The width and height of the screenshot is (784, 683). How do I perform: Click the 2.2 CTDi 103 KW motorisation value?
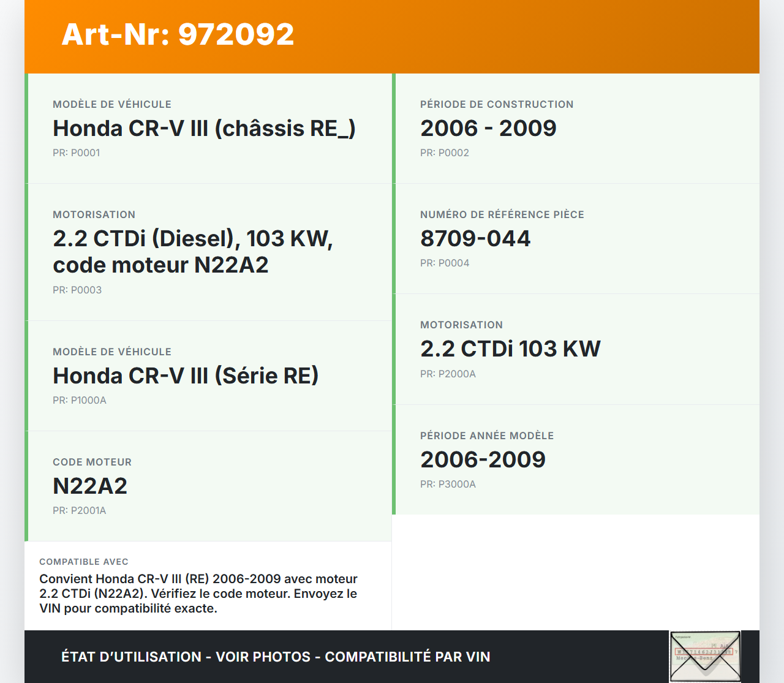510,349
